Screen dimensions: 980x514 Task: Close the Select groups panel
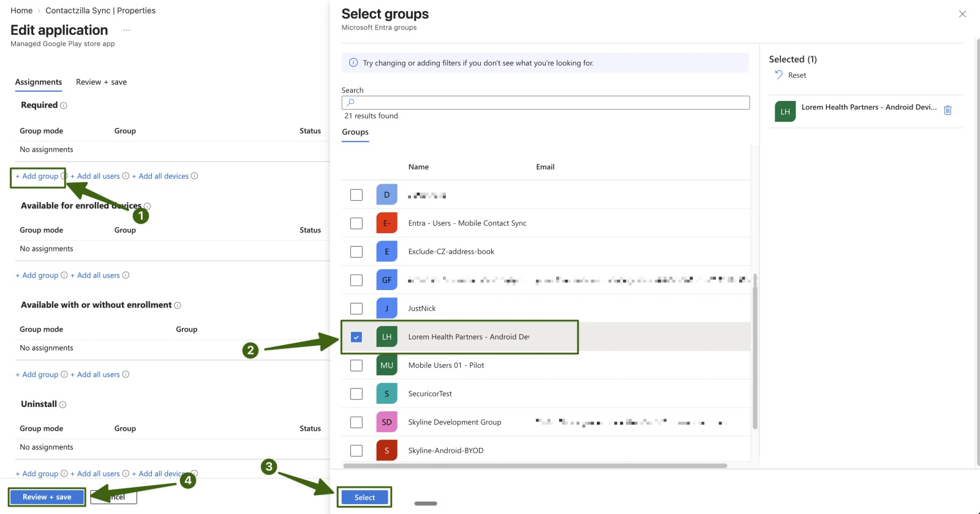coord(962,14)
